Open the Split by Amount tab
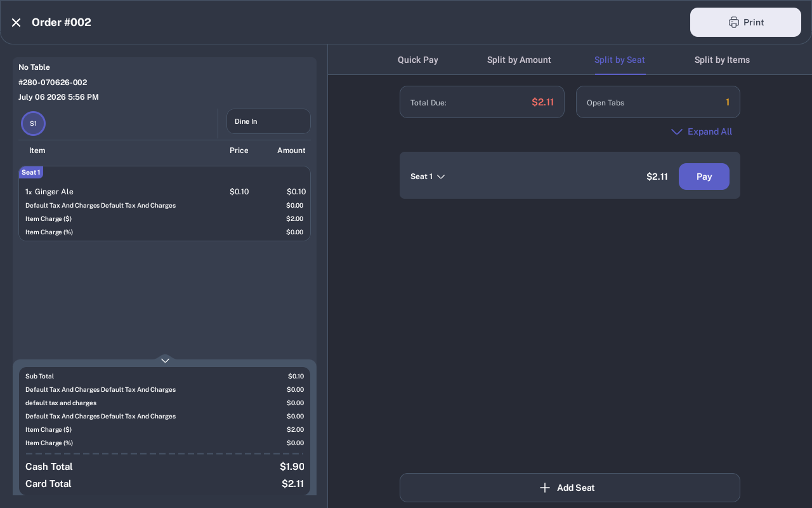812x508 pixels. 519,60
